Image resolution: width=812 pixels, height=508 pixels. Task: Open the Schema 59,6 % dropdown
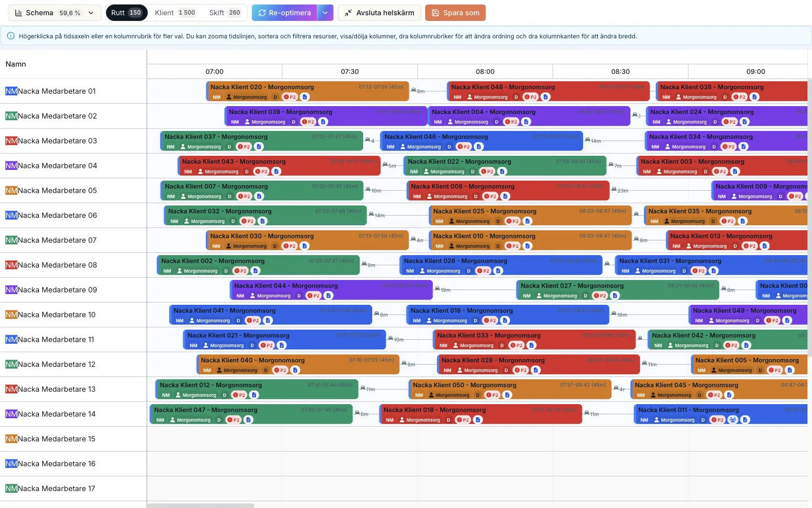pyautogui.click(x=55, y=12)
